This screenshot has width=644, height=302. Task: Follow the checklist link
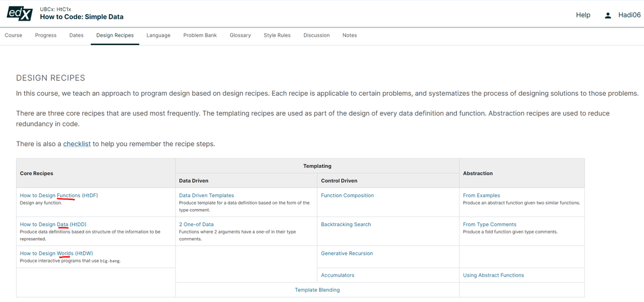[77, 144]
